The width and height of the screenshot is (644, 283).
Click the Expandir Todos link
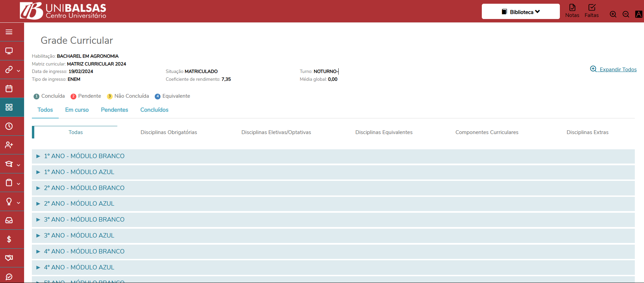click(x=613, y=69)
